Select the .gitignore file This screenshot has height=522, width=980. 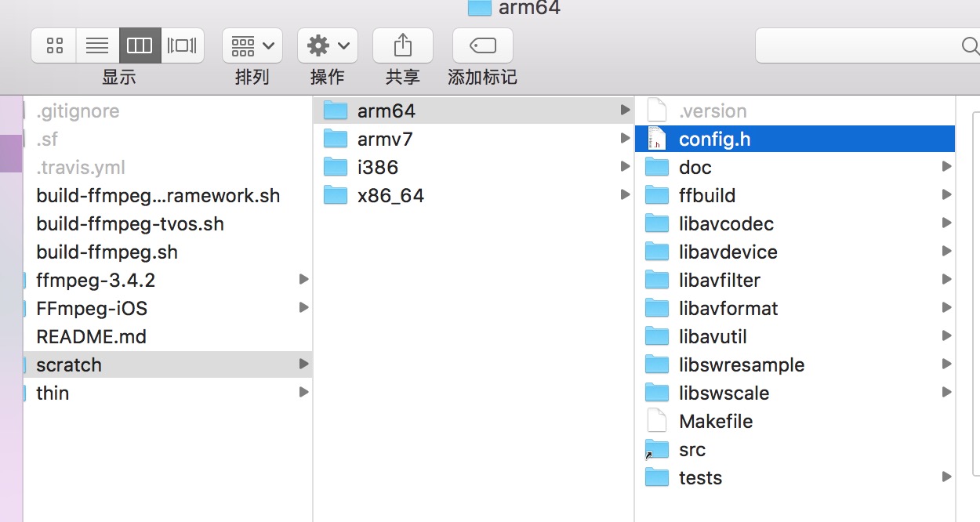point(78,111)
